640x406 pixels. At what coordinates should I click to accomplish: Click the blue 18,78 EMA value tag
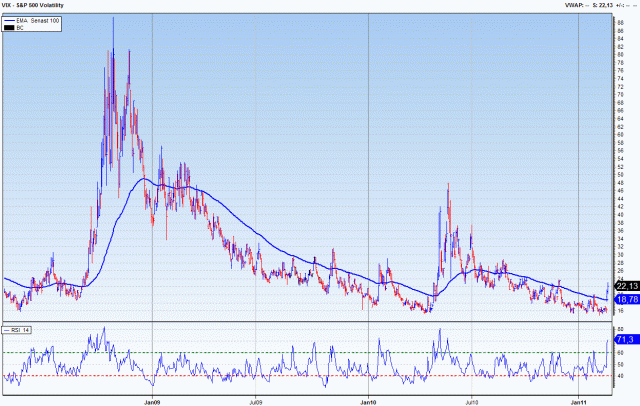pos(625,299)
